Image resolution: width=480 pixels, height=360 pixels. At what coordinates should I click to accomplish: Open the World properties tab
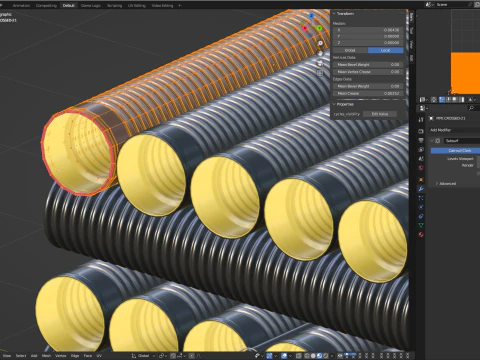[x=421, y=168]
